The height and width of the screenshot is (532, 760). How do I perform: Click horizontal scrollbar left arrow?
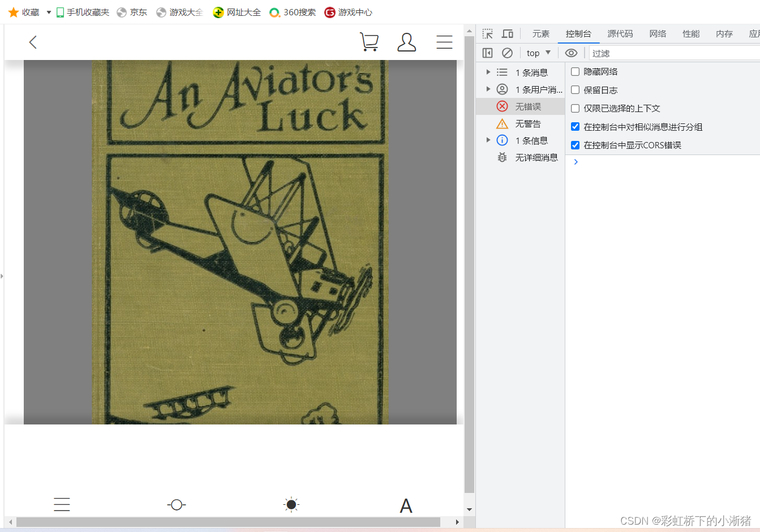pos(10,522)
